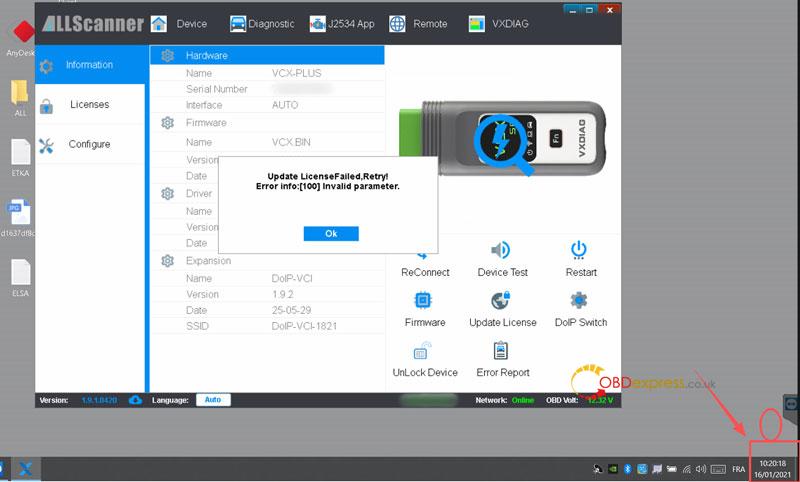Click the touch keyboard tray icon
Viewport: 800px width, 482px height.
(x=718, y=469)
